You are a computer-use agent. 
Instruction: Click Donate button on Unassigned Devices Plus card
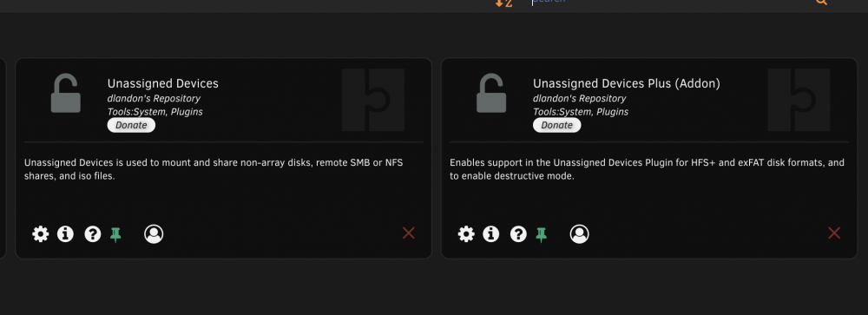pyautogui.click(x=557, y=125)
